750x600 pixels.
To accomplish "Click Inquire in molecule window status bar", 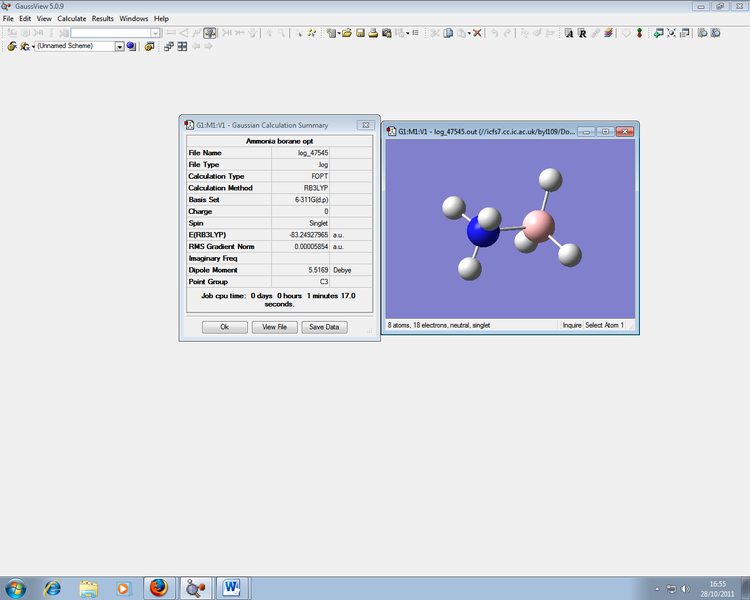I will (572, 325).
